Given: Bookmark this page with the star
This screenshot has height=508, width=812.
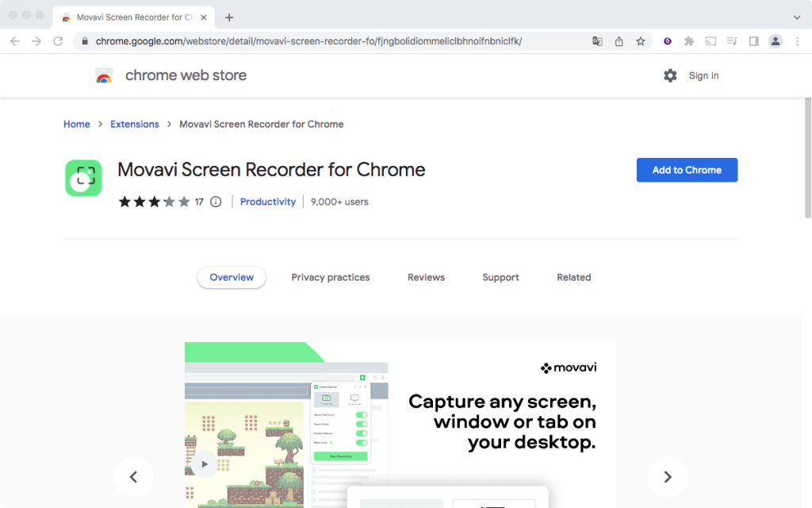Looking at the screenshot, I should pyautogui.click(x=641, y=41).
